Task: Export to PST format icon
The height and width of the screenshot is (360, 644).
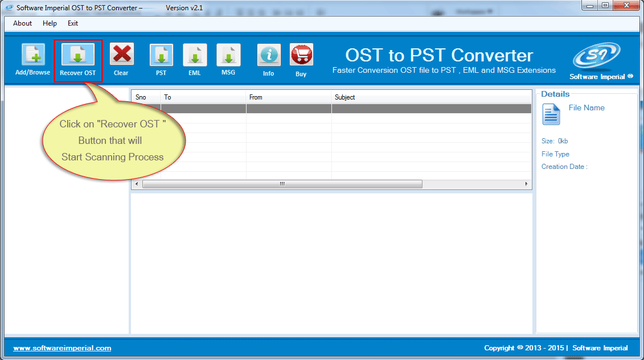Action: click(161, 55)
